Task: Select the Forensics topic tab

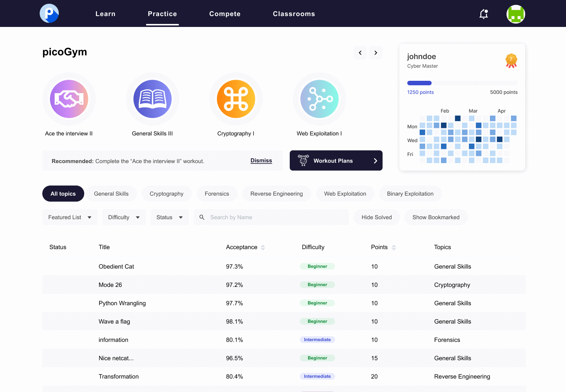Action: point(217,194)
